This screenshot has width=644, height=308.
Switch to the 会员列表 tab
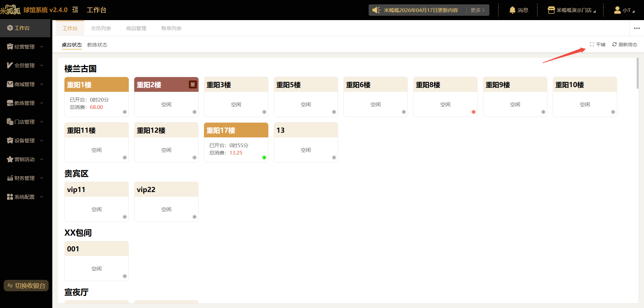click(101, 28)
